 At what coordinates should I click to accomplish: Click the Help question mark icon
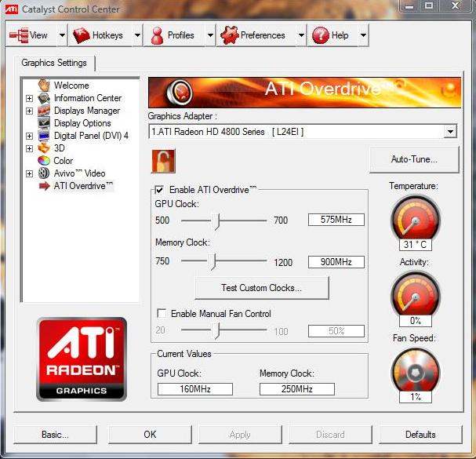[321, 35]
